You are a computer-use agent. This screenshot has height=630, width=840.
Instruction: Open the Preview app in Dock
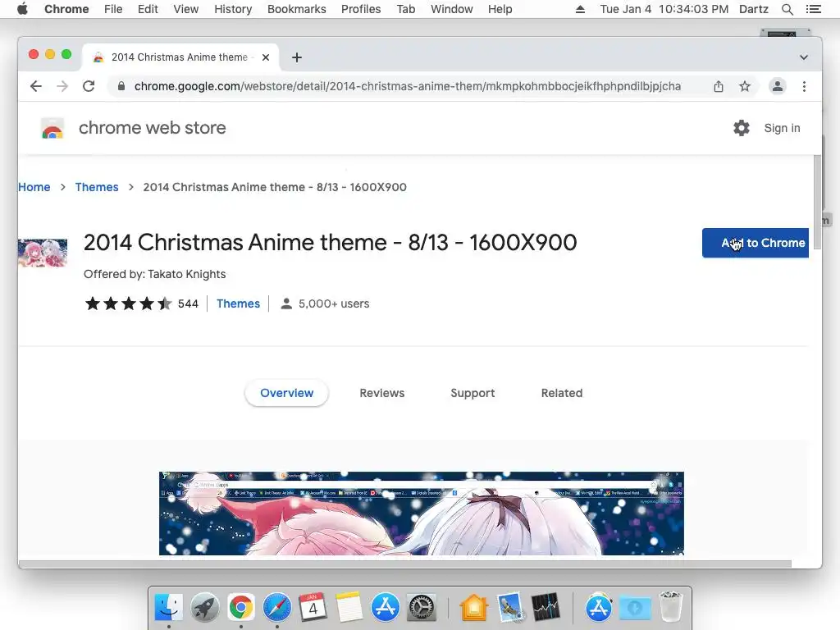509,608
